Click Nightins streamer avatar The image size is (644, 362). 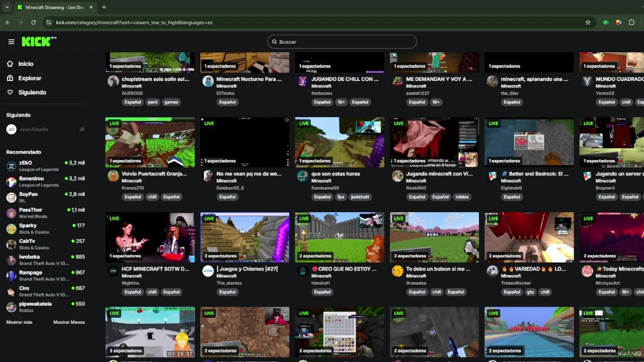pyautogui.click(x=113, y=271)
